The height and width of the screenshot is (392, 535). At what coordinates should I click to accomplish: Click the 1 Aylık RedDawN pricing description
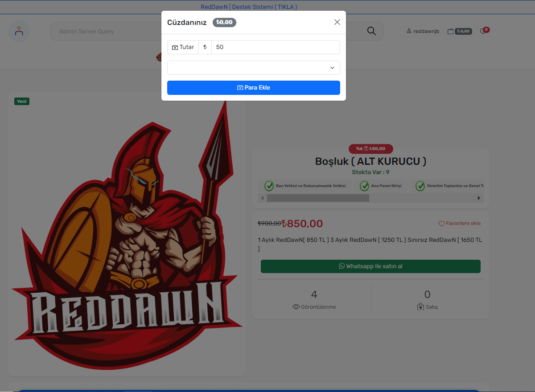pyautogui.click(x=370, y=244)
